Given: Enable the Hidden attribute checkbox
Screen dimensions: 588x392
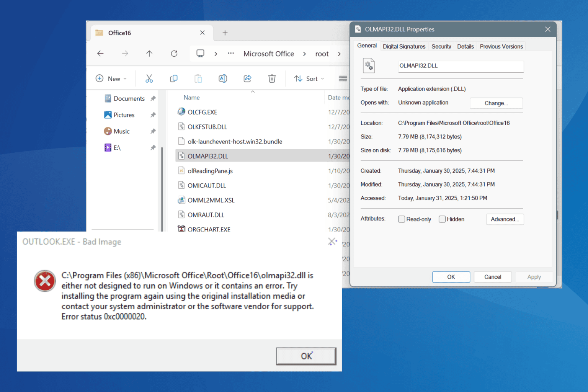Looking at the screenshot, I should pos(442,219).
